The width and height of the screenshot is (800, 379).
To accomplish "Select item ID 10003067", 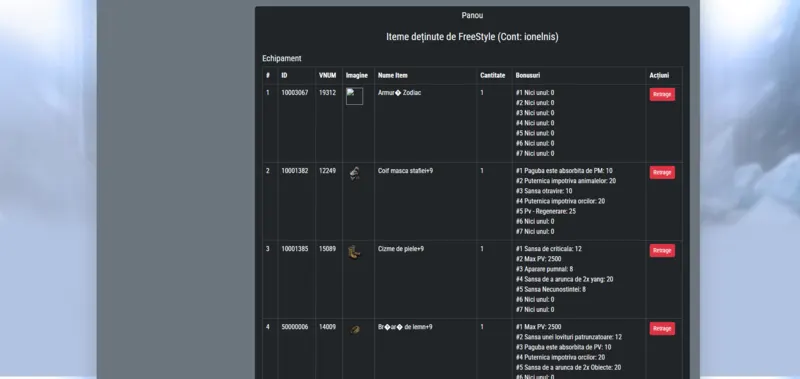I will pos(294,93).
